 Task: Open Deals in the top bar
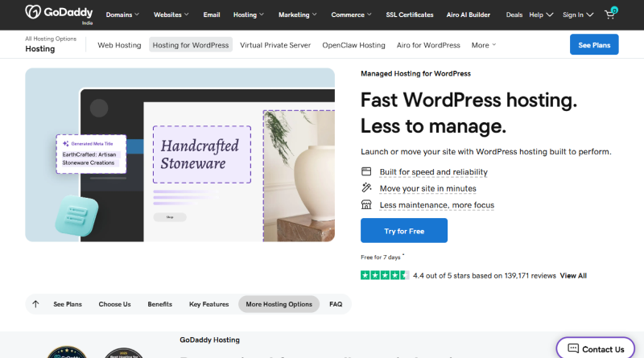[x=514, y=14]
